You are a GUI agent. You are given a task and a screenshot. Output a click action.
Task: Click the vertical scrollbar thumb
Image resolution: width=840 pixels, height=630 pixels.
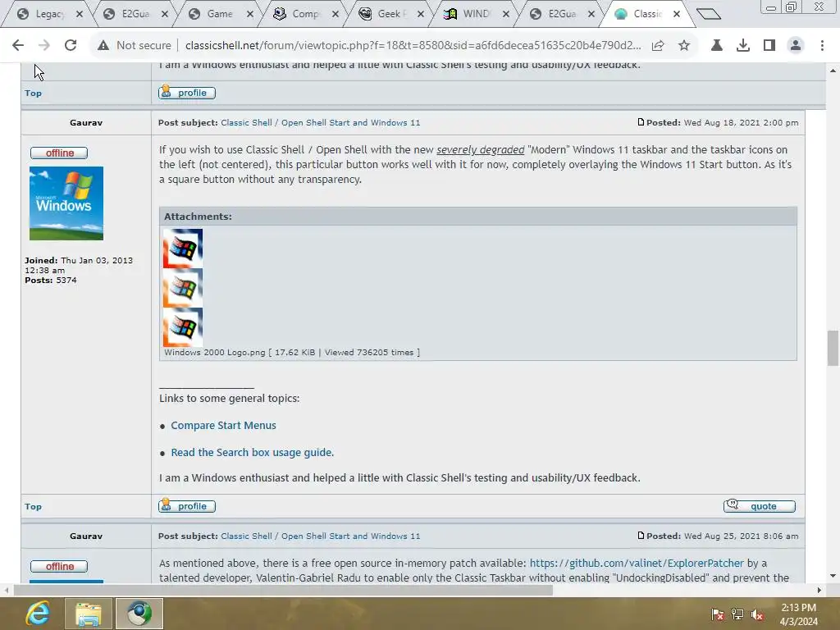(833, 348)
